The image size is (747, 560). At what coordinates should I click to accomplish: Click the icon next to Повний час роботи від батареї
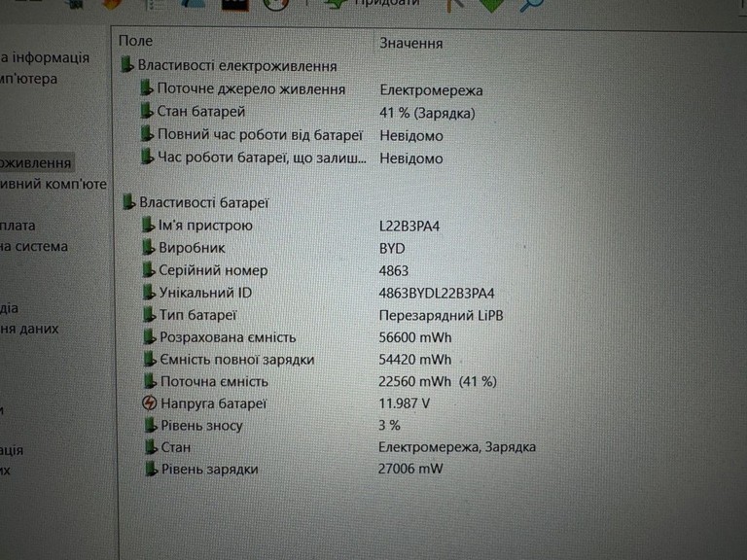click(x=147, y=134)
